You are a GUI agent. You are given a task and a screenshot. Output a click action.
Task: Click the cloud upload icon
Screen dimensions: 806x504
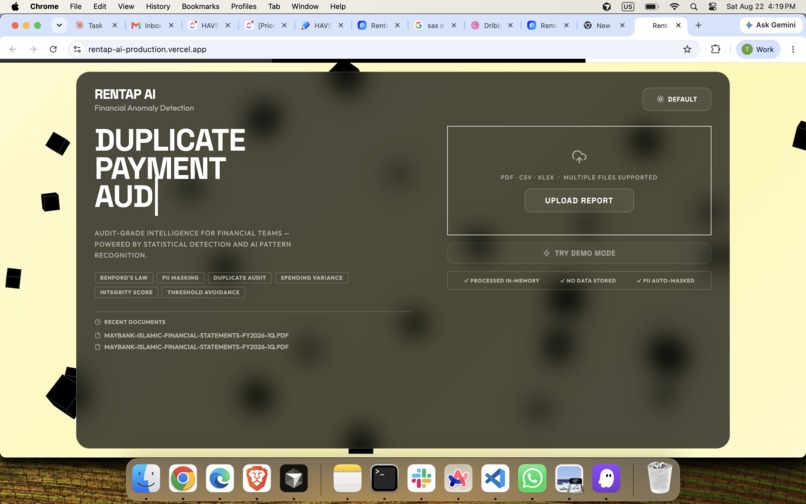coord(579,157)
